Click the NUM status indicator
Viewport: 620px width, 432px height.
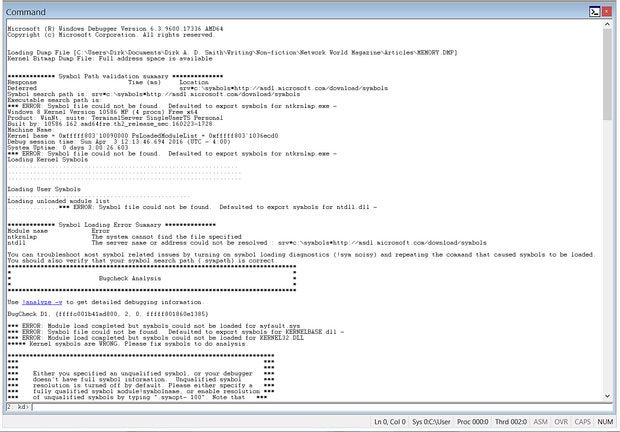[x=605, y=422]
